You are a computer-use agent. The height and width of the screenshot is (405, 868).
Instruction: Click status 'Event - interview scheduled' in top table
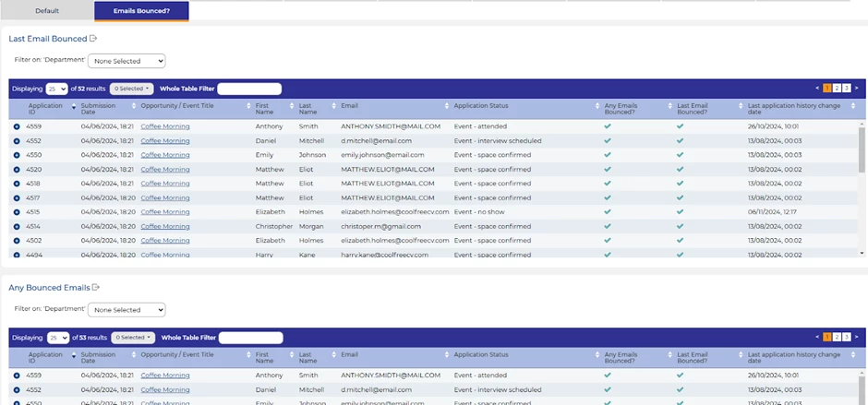click(x=498, y=141)
